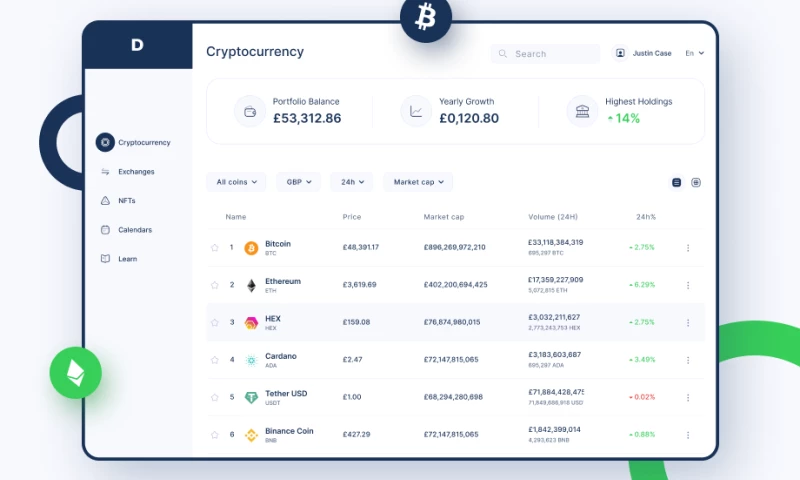The height and width of the screenshot is (480, 800).
Task: Open the Cryptocurrency sidebar section
Action: tap(134, 142)
